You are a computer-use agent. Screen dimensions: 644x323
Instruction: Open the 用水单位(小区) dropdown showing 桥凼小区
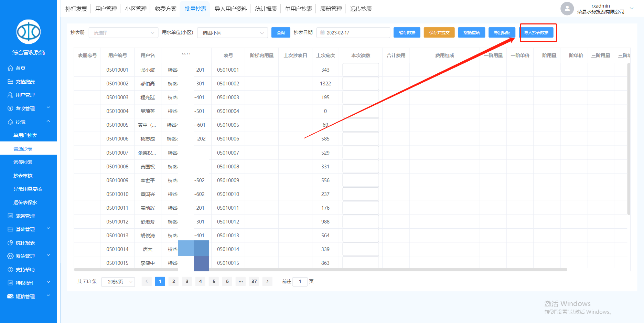pos(233,33)
